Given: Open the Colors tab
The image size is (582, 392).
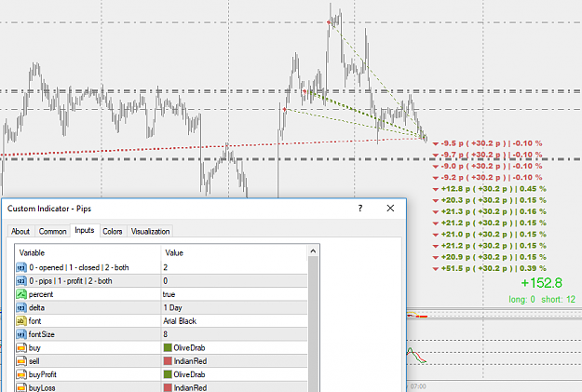Looking at the screenshot, I should [113, 231].
